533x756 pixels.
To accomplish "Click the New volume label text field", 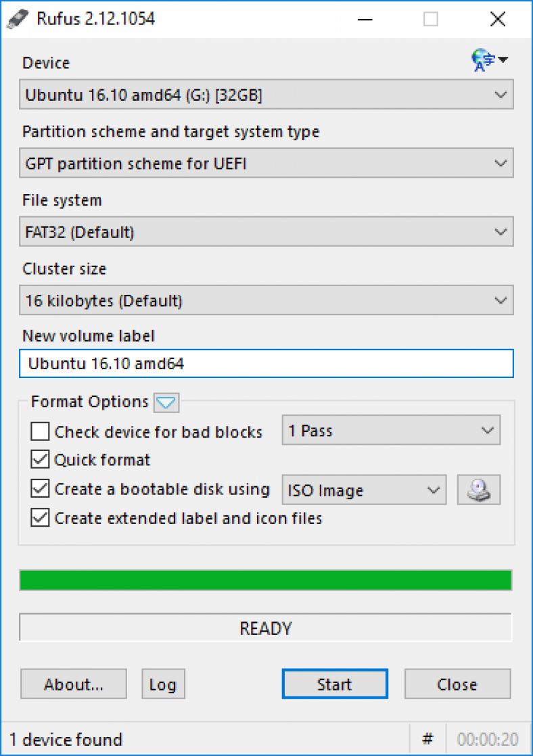I will coord(266,364).
